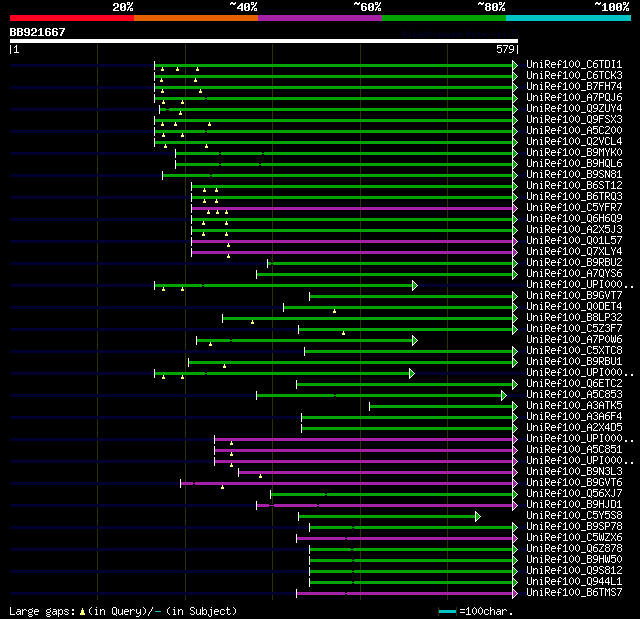Choose the UniRef100_C5XTC8 entry
This screenshot has width=640, height=619.
[574, 351]
